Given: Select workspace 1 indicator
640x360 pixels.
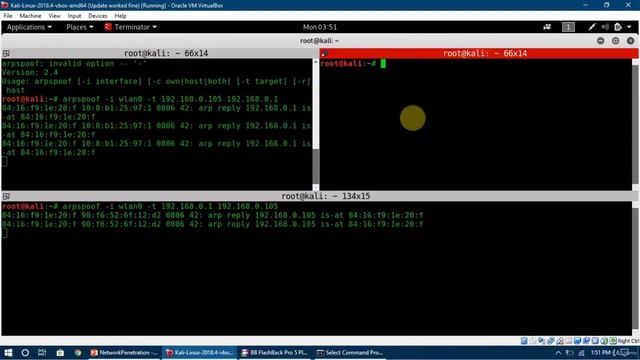Looking at the screenshot, I should (x=568, y=27).
